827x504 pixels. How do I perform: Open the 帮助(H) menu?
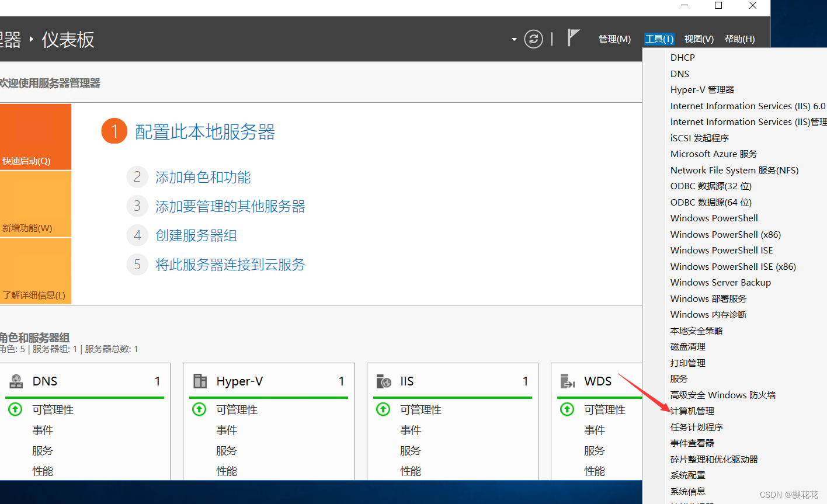pos(740,39)
